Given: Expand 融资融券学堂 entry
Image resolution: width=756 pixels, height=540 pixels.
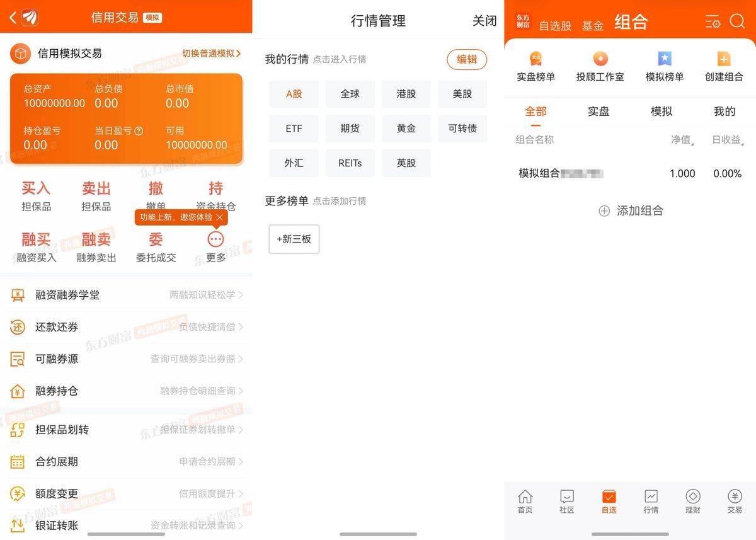Looking at the screenshot, I should [x=126, y=295].
